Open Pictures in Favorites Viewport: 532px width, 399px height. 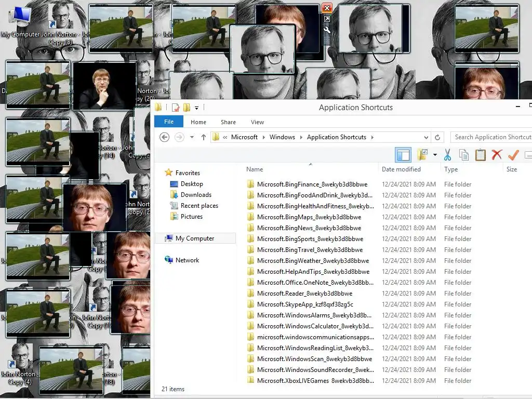191,217
